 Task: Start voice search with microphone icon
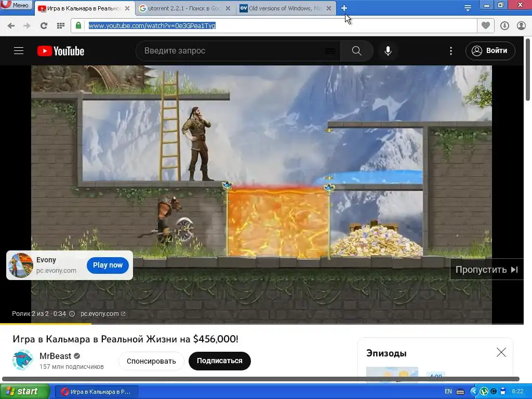pos(388,51)
